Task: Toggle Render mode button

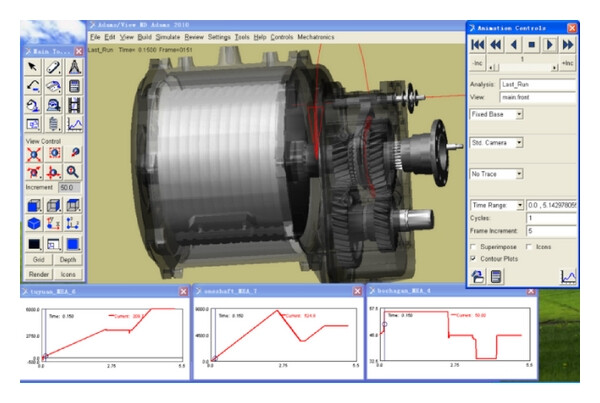Action: [x=39, y=274]
